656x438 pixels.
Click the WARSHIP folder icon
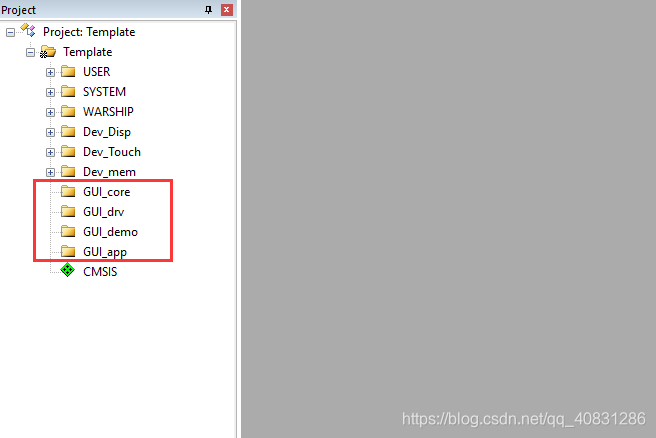pyautogui.click(x=68, y=111)
